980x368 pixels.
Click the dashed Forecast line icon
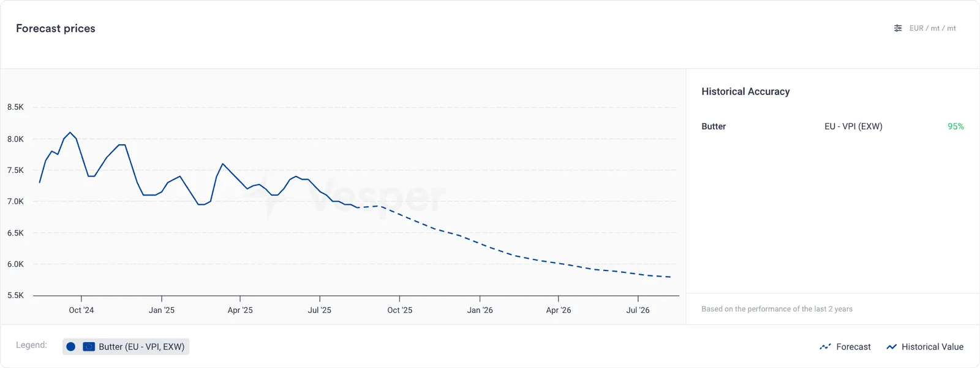tap(825, 347)
